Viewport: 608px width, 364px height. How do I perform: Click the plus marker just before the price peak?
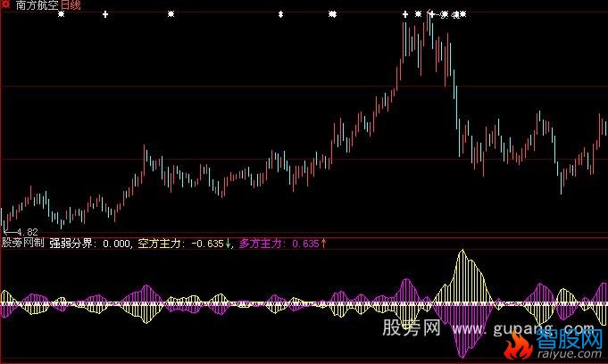point(404,14)
